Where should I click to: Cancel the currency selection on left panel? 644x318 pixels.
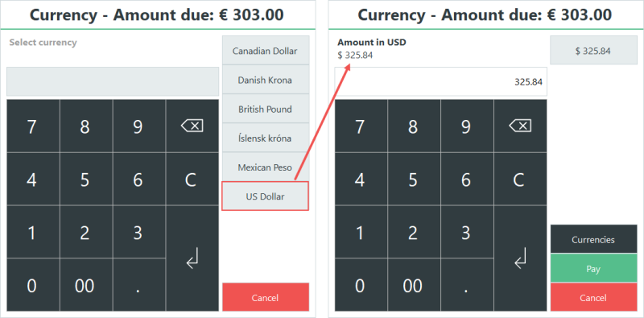[x=266, y=297]
